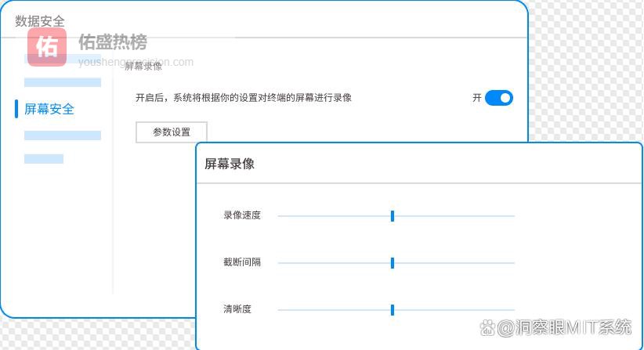
Task: Select 屏幕安全 in the left sidebar
Action: pyautogui.click(x=49, y=110)
